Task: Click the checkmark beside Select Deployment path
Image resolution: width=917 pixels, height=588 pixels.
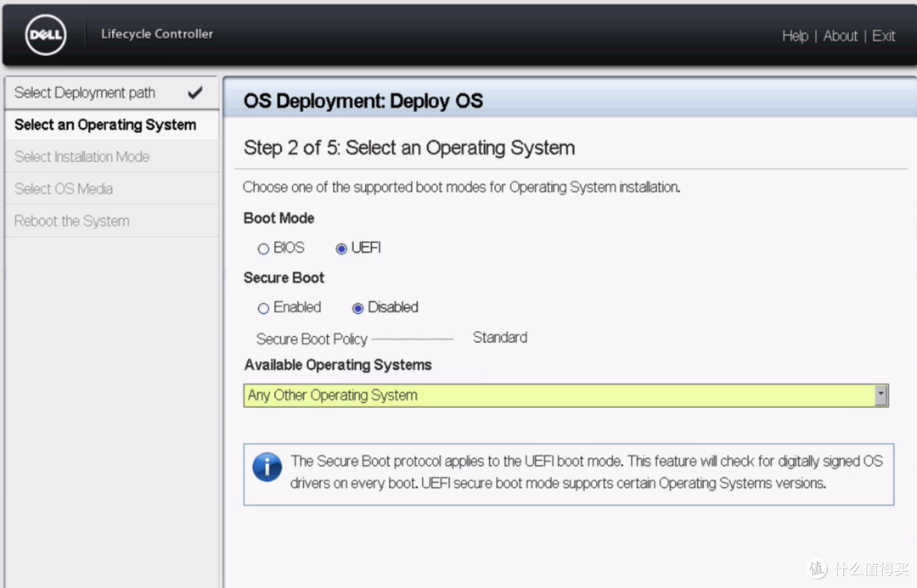Action: [195, 92]
